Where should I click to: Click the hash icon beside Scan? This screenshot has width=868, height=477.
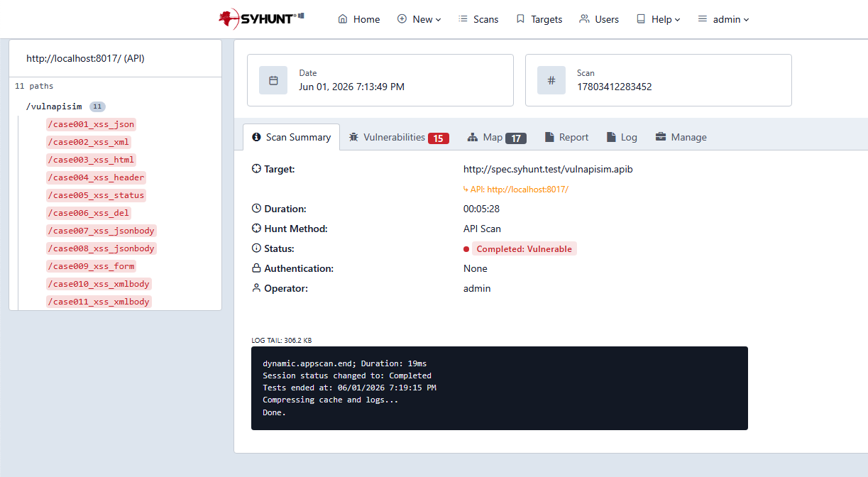point(551,80)
